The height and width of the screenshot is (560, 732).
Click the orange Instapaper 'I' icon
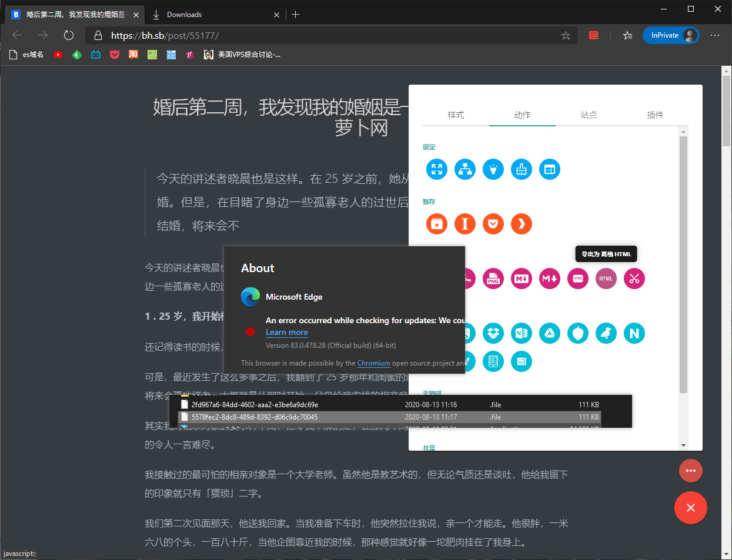click(465, 224)
